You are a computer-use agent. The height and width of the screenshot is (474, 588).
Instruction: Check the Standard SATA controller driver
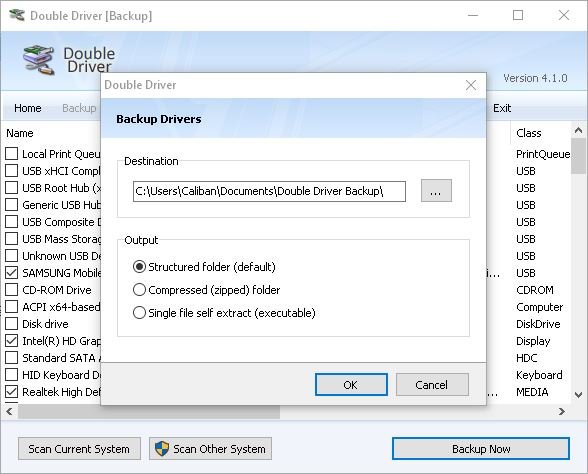[12, 358]
